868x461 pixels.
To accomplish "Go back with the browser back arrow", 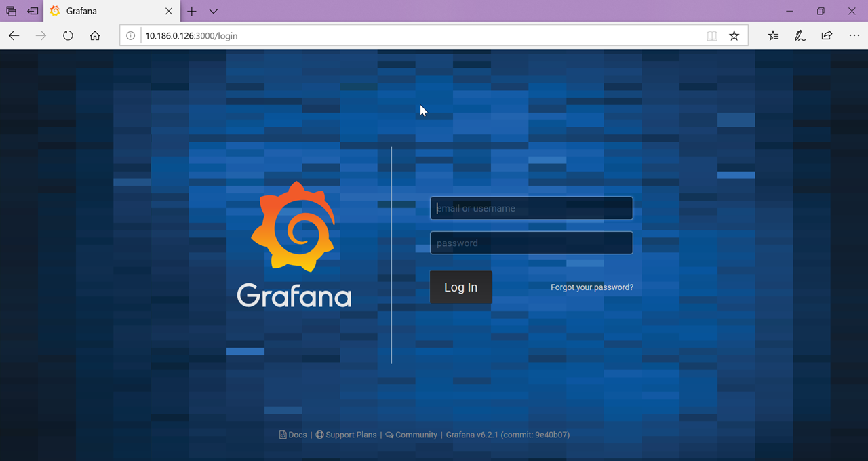I will [14, 36].
